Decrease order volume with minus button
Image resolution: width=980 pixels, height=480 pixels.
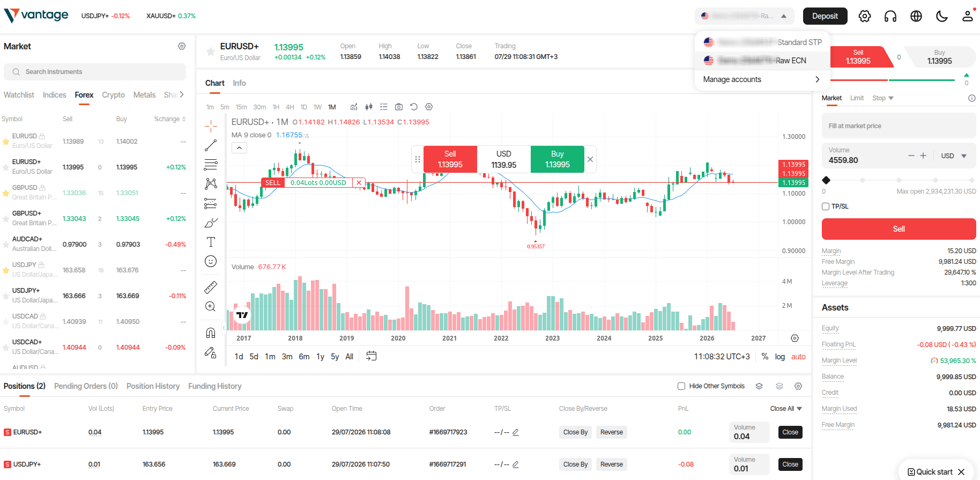(911, 156)
